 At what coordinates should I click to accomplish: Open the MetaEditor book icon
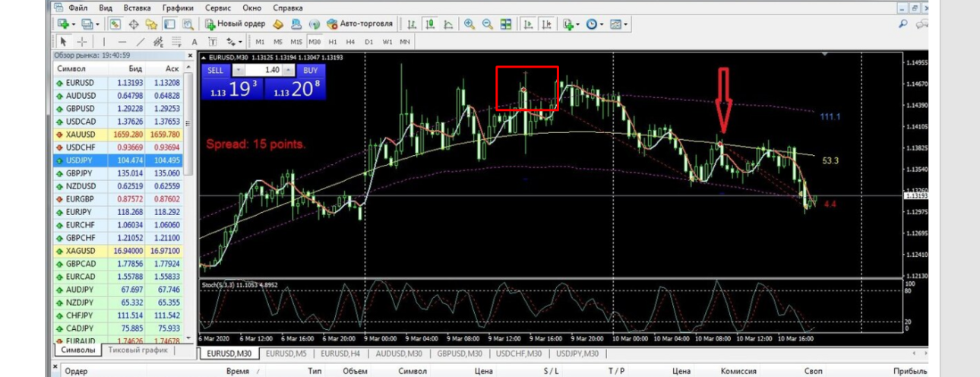click(x=278, y=24)
